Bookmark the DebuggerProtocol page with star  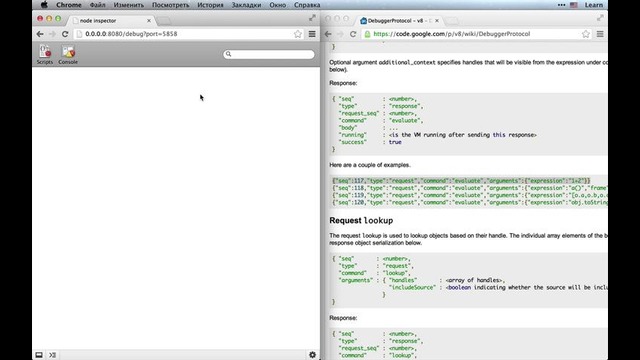(x=586, y=34)
